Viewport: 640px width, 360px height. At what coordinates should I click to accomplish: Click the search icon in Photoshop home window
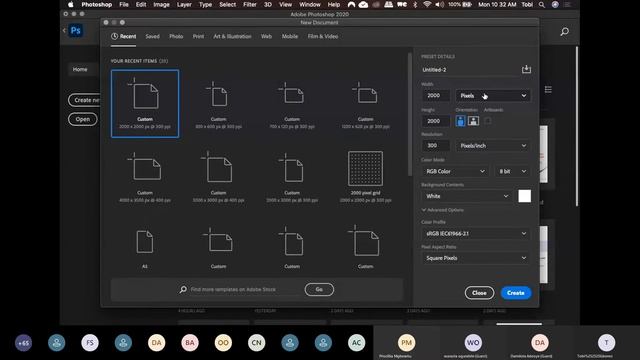[564, 31]
